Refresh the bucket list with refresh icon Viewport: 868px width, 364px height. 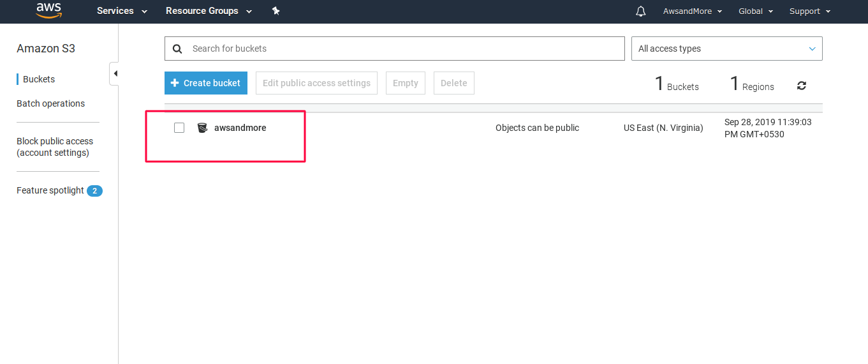[802, 86]
